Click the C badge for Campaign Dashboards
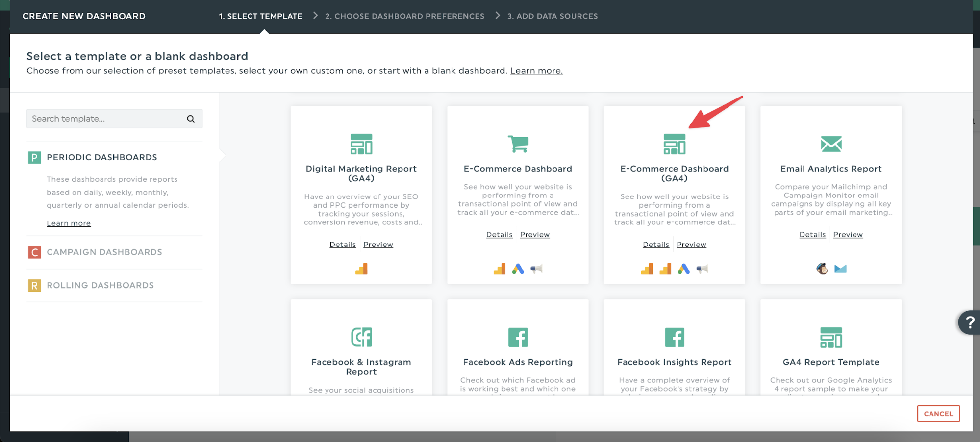 tap(34, 252)
